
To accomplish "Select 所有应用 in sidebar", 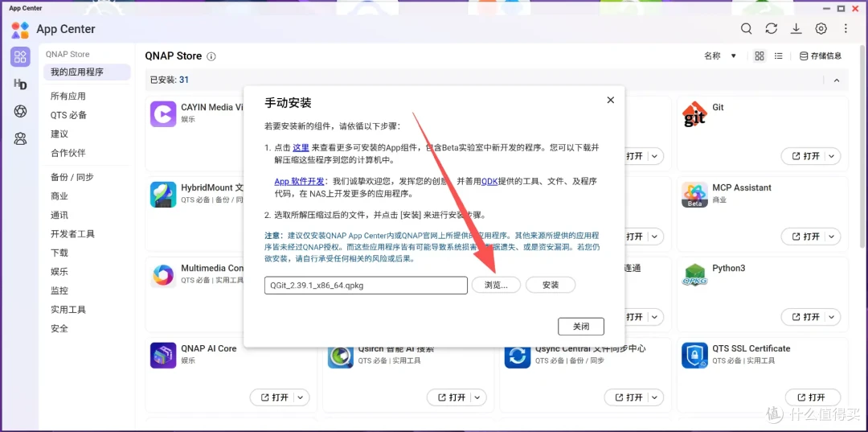I will point(68,97).
